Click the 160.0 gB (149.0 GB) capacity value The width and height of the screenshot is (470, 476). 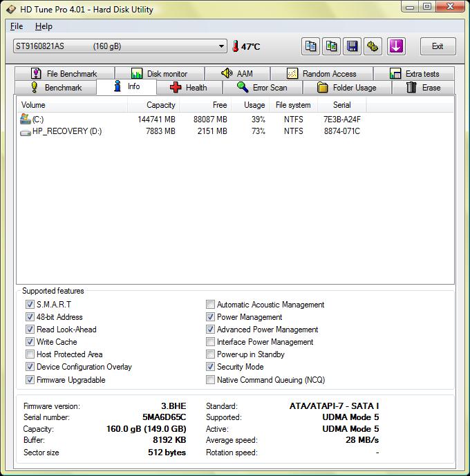pyautogui.click(x=146, y=428)
